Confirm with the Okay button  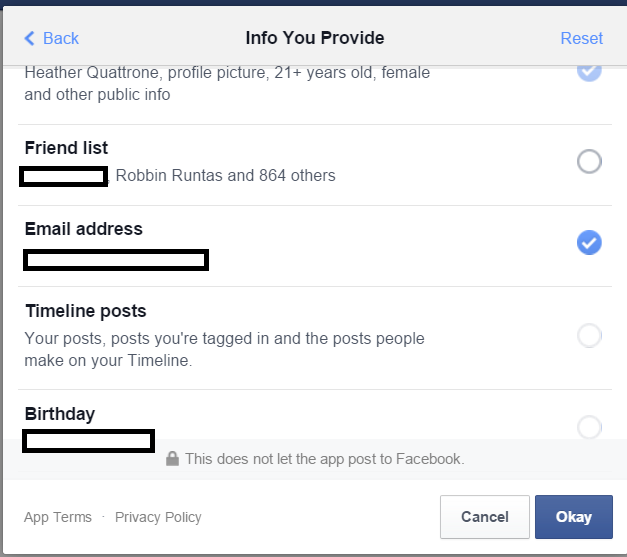tap(574, 517)
